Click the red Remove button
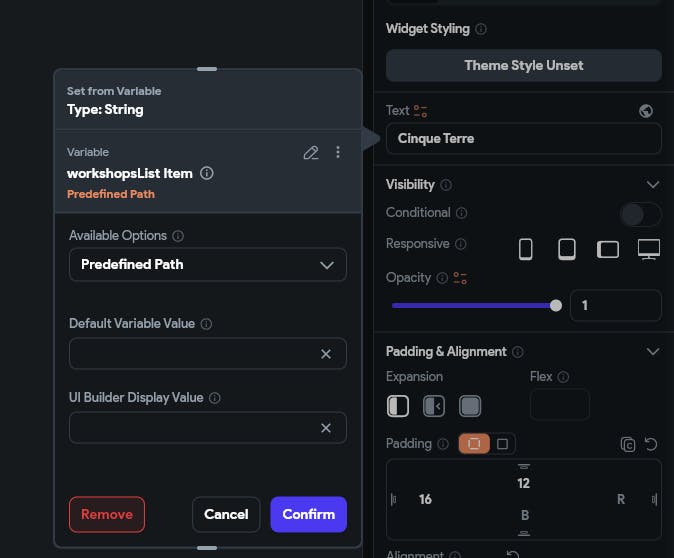The height and width of the screenshot is (558, 674). (107, 514)
